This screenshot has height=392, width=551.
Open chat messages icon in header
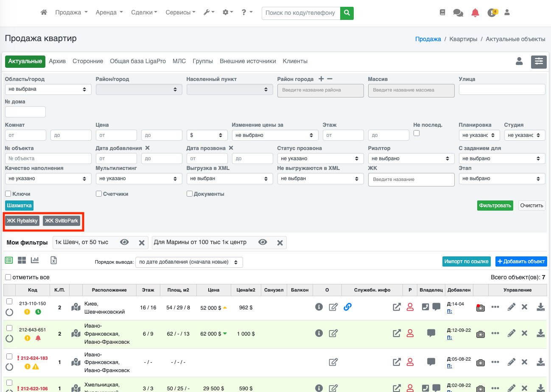[x=458, y=13]
